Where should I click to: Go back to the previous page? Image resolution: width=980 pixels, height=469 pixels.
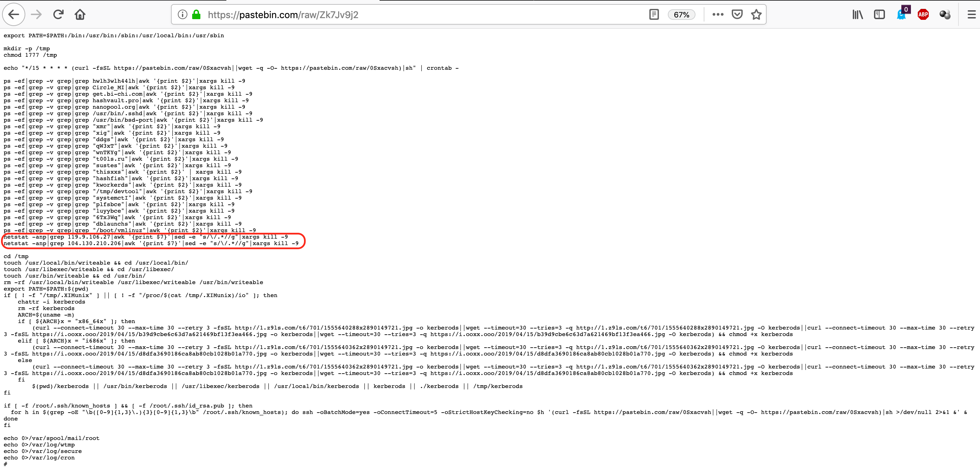point(14,14)
